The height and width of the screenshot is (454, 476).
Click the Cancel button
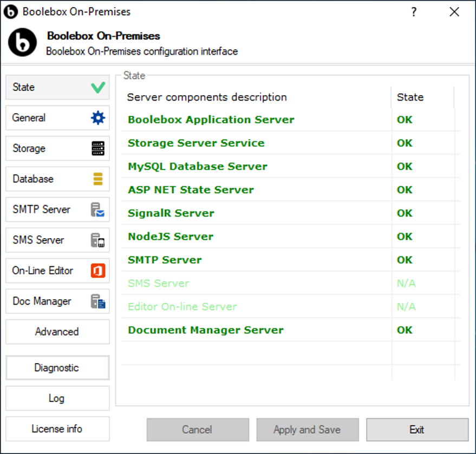198,430
